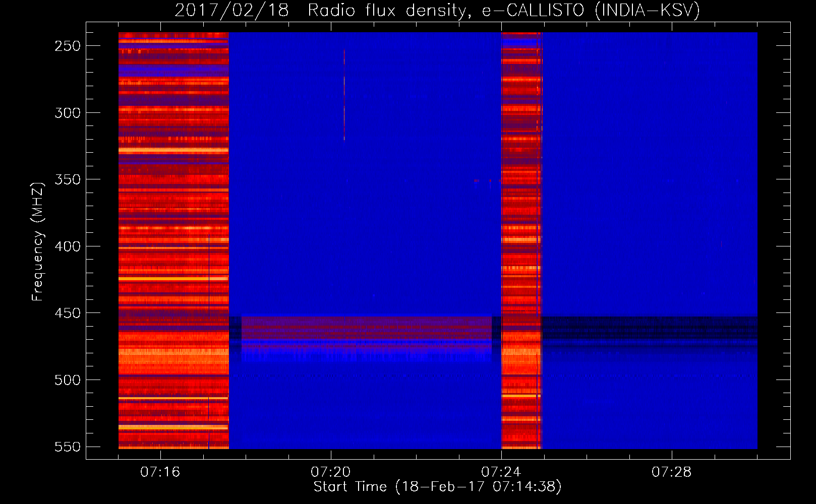
Task: Click the 300 frequency tick label
Action: 68,113
